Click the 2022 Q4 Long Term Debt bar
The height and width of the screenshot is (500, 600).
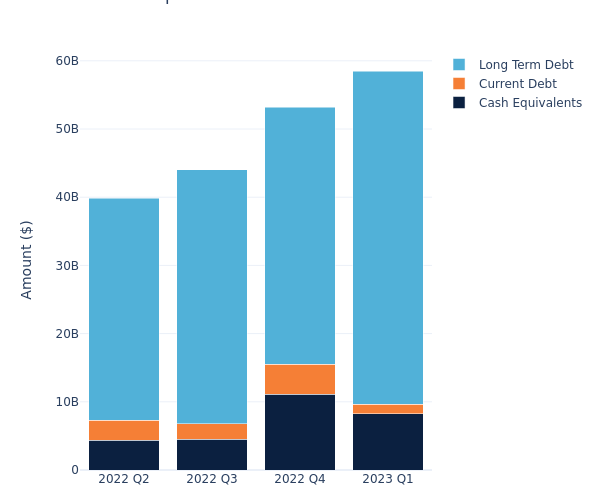coord(300,235)
